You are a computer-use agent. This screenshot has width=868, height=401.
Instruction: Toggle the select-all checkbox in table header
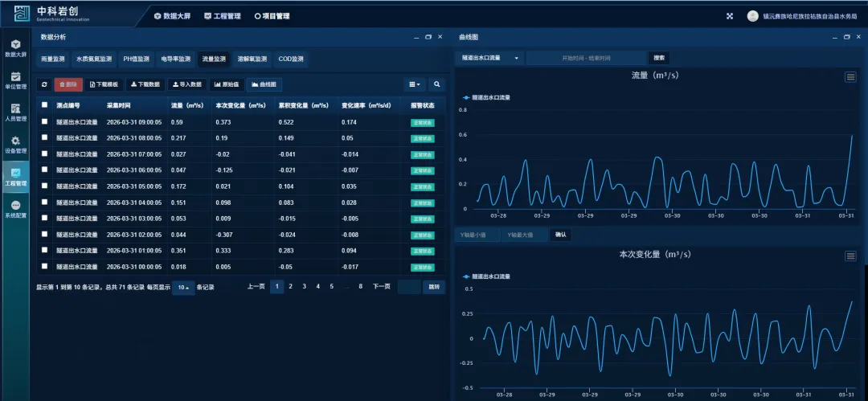[x=45, y=104]
